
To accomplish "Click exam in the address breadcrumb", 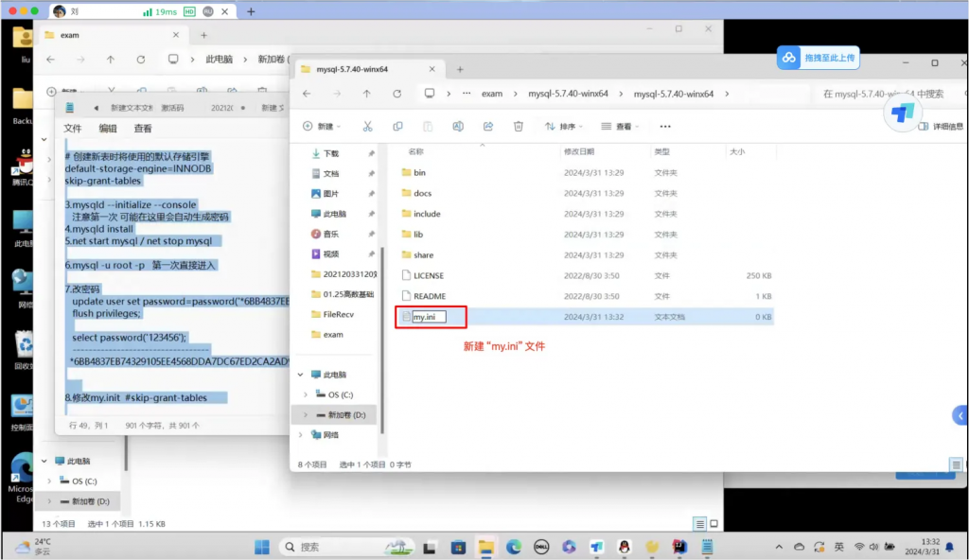I will click(x=491, y=94).
